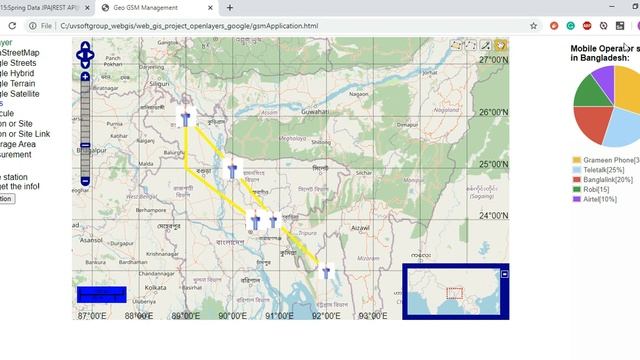
Task: Click the right tower of the central pair
Action: [273, 222]
